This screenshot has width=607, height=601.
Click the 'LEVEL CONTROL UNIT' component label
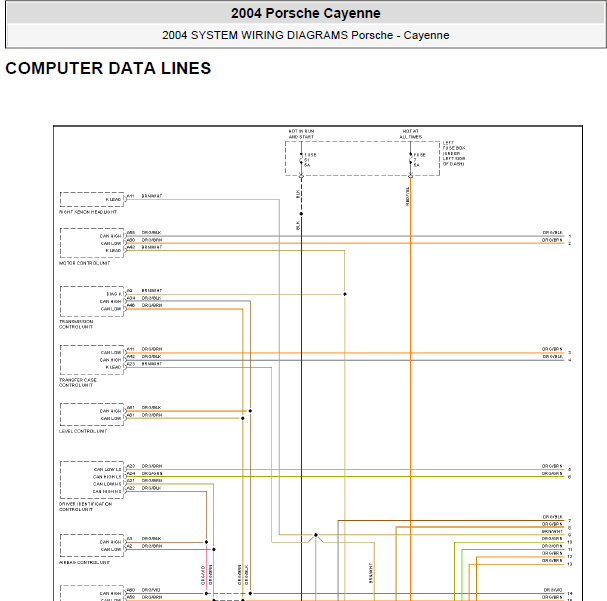(83, 431)
